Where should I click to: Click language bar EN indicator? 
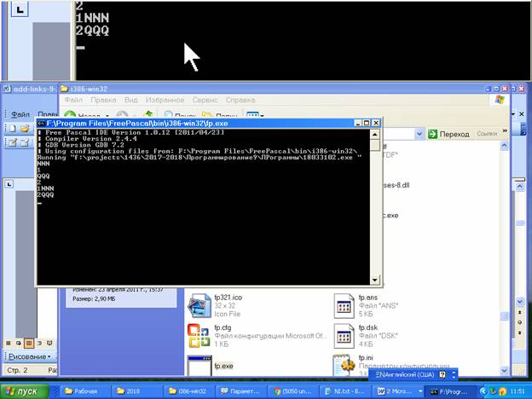pyautogui.click(x=381, y=374)
